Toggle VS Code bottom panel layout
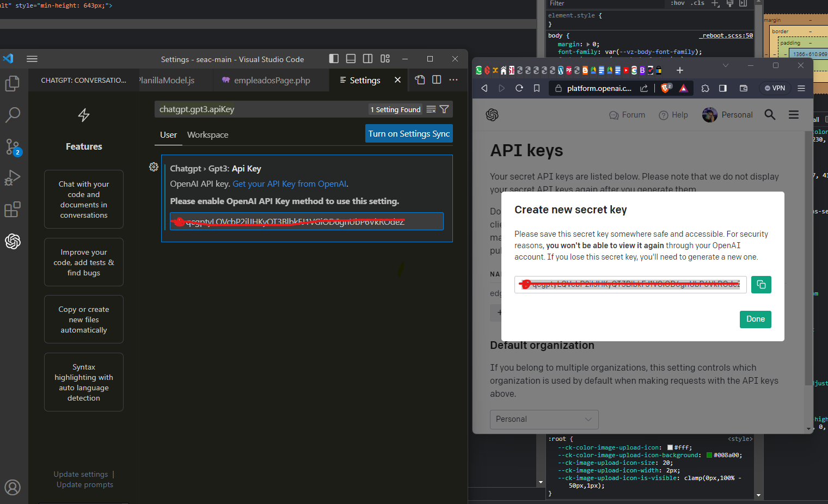The image size is (828, 504). pyautogui.click(x=351, y=59)
